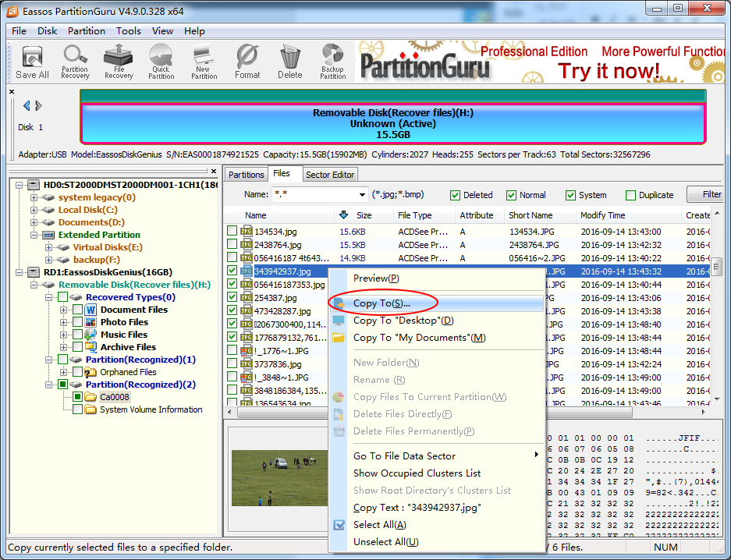Choose Copy To "Desktop"(D) menu entry
731x560 pixels.
click(x=437, y=321)
